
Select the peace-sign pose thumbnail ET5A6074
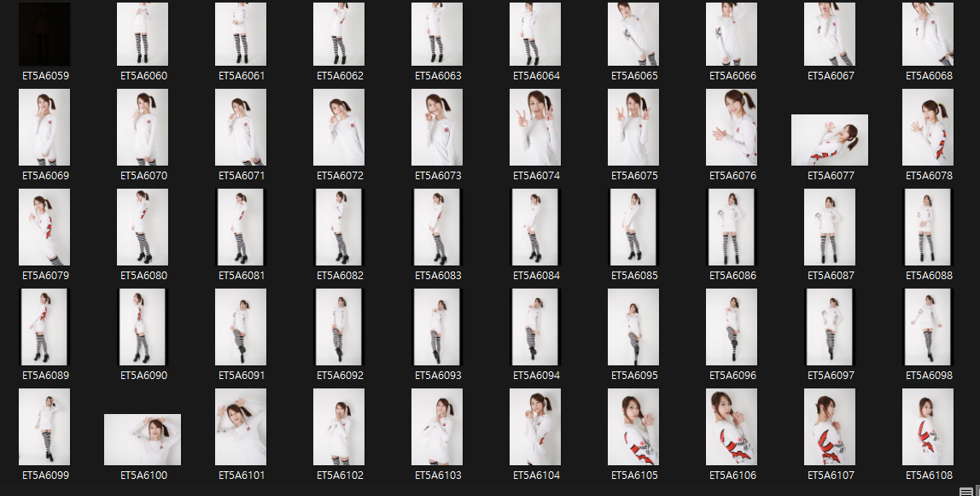pyautogui.click(x=535, y=127)
